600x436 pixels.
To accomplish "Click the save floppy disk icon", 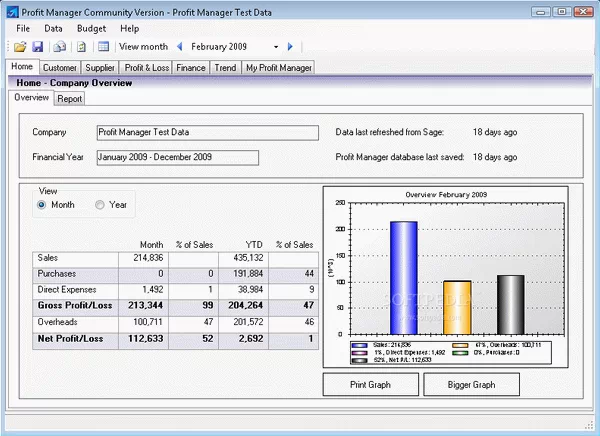I will point(38,47).
